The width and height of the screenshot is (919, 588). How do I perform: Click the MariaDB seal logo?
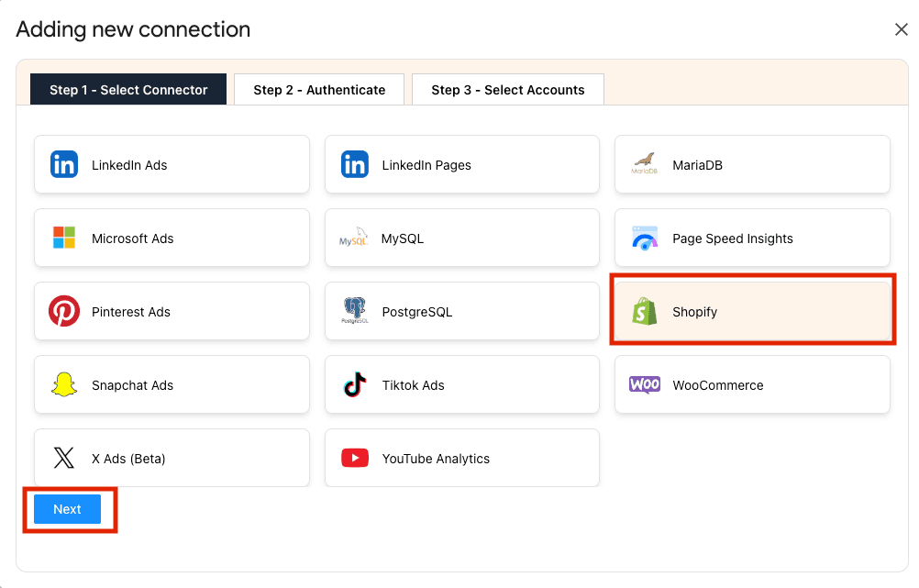(x=644, y=163)
